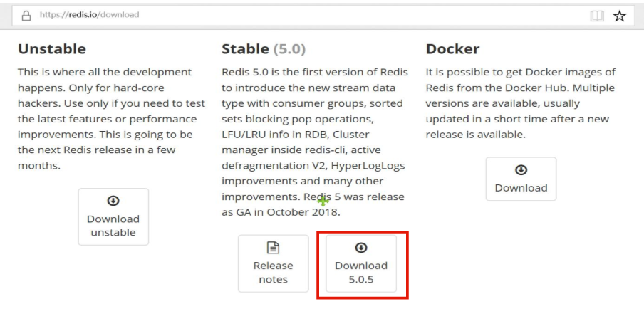Download the unstable Redis build

click(113, 216)
